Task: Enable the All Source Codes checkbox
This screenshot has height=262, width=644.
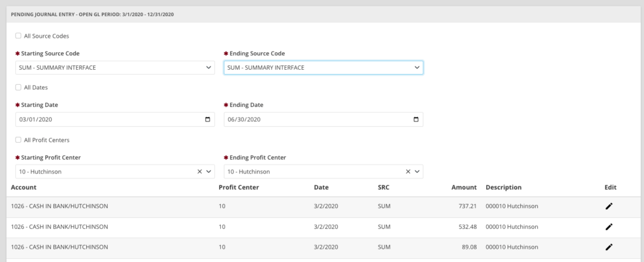Action: tap(18, 36)
